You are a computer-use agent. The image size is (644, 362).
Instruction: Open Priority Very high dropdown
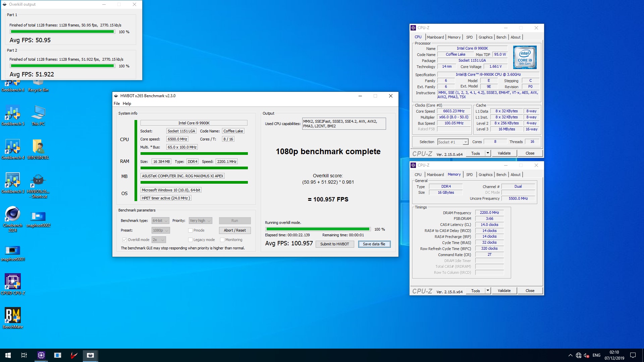pyautogui.click(x=200, y=221)
